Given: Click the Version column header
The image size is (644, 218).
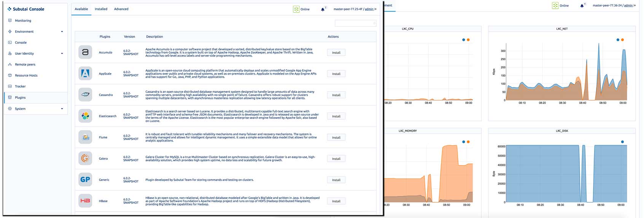Looking at the screenshot, I should (129, 37).
